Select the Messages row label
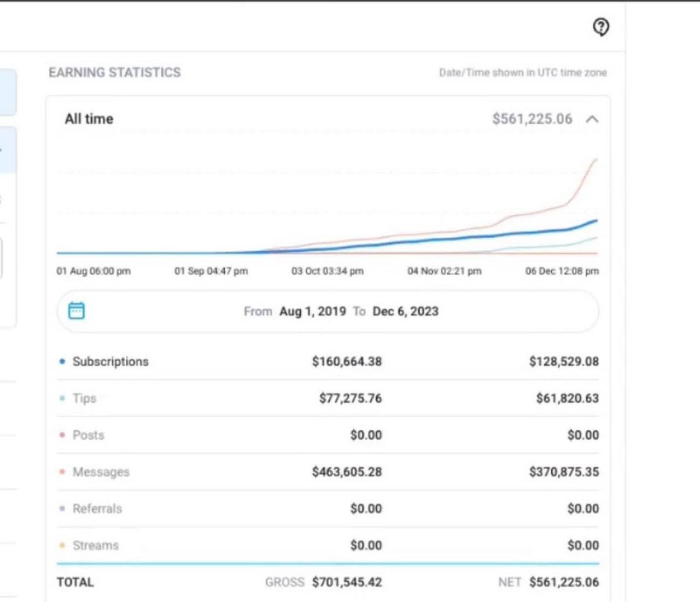 [101, 472]
